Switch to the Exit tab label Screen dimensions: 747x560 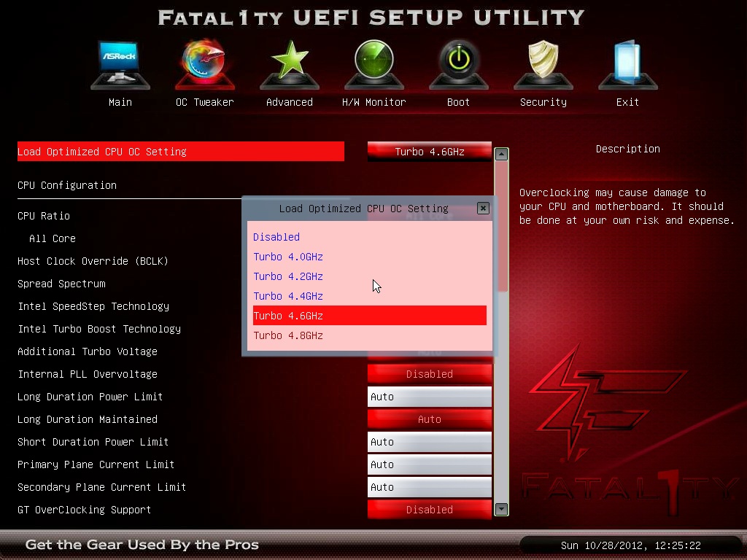(627, 102)
